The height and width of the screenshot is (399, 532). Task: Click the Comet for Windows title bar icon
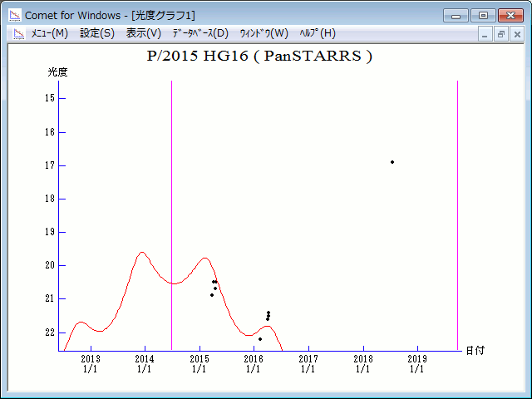(x=14, y=15)
